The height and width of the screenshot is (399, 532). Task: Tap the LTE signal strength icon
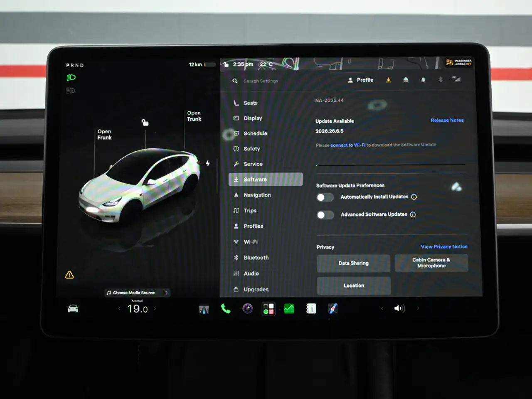click(456, 79)
